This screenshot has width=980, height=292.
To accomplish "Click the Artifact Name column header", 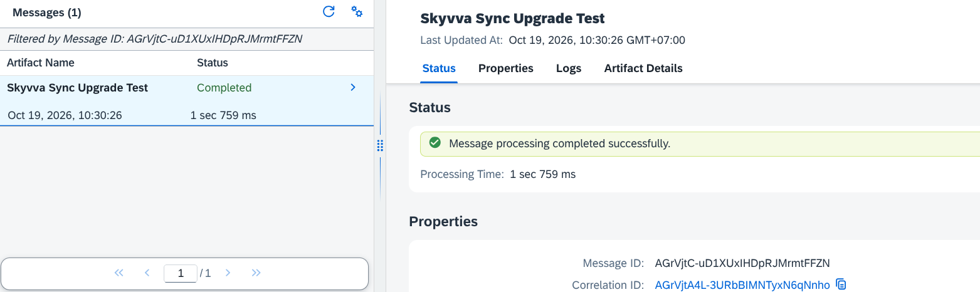I will pos(41,63).
